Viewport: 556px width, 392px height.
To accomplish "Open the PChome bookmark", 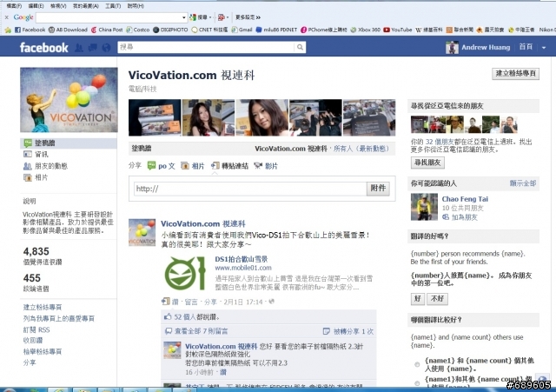I will pyautogui.click(x=324, y=30).
